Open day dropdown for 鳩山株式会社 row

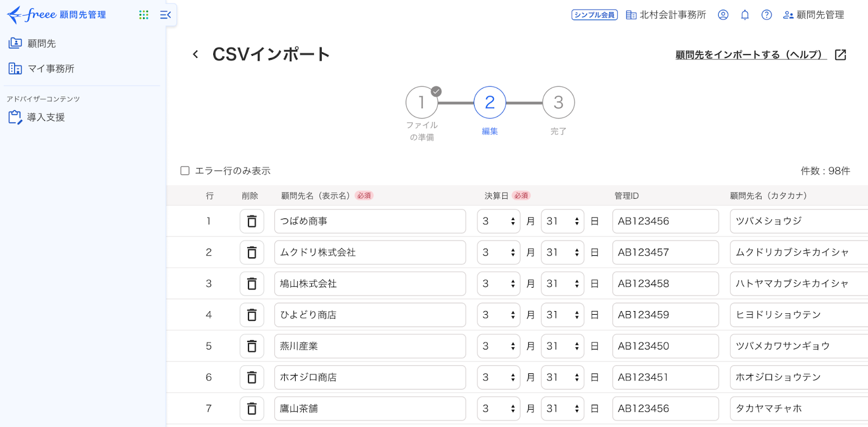(563, 283)
